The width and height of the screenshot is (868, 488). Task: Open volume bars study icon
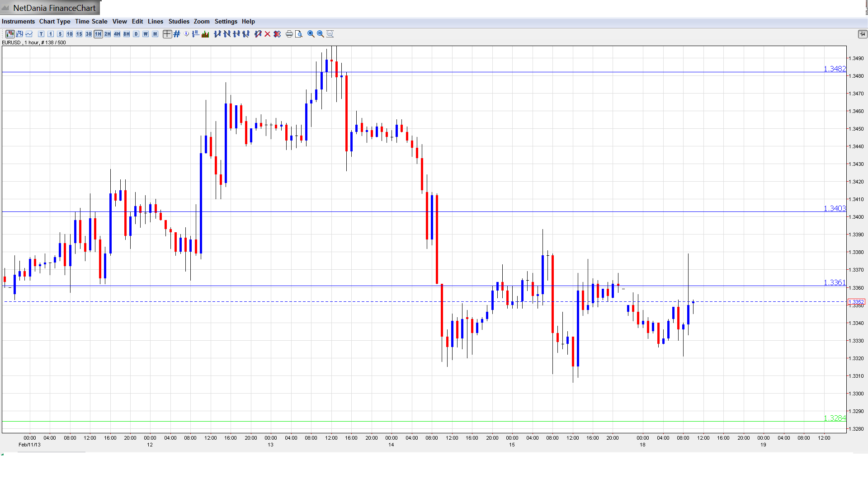(x=205, y=34)
